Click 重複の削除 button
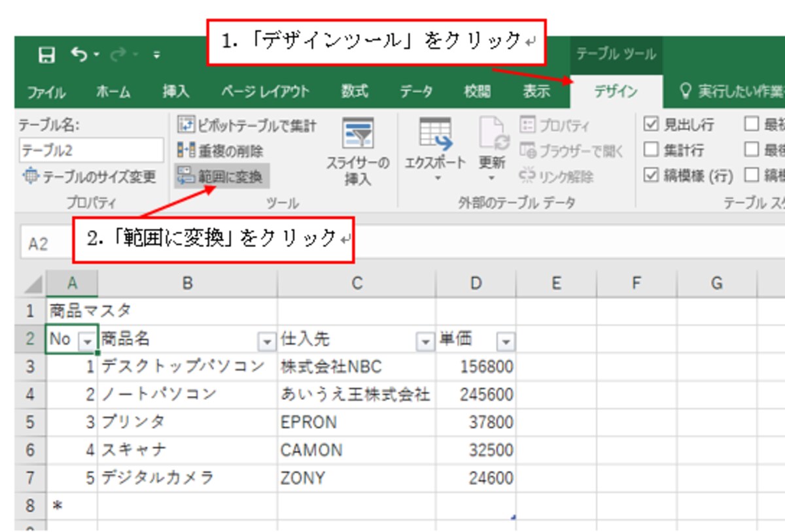 221,151
